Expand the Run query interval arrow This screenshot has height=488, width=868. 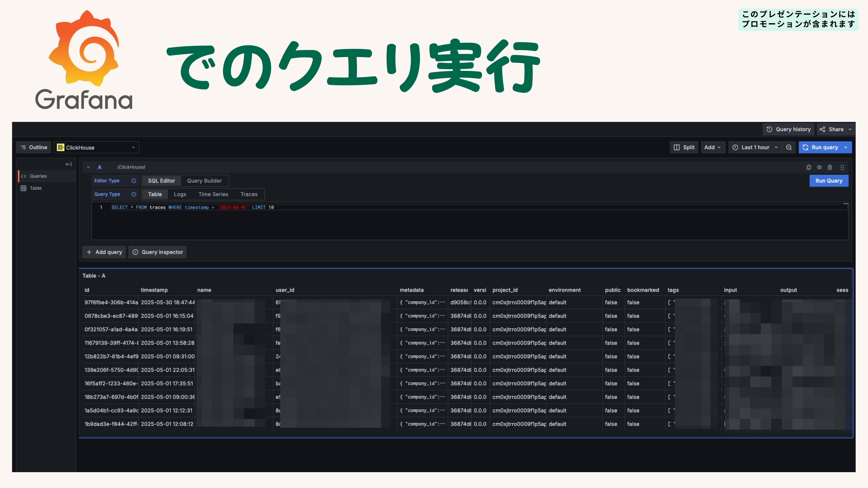(846, 147)
